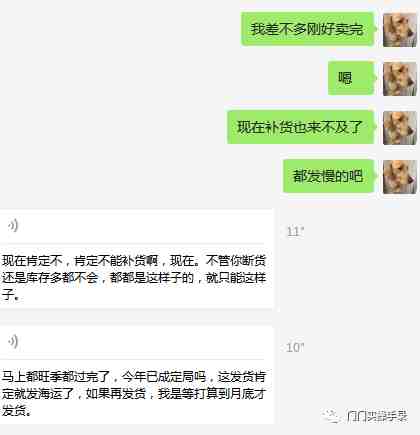Open avatar beside 我差不多刚好卖完 message
This screenshot has width=420, height=435.
pyautogui.click(x=400, y=30)
